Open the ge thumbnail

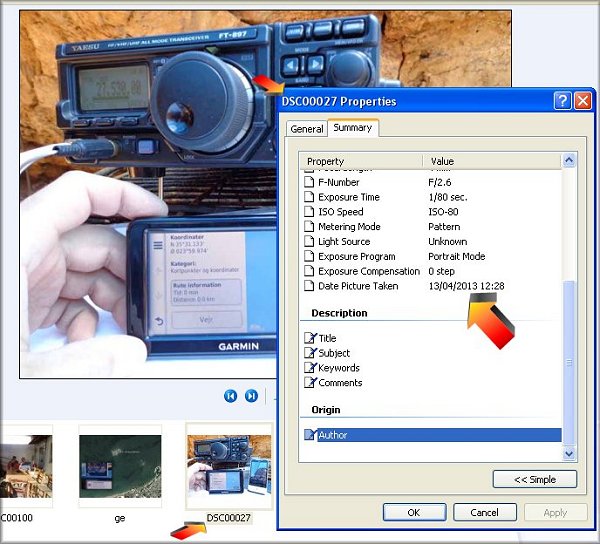click(120, 466)
